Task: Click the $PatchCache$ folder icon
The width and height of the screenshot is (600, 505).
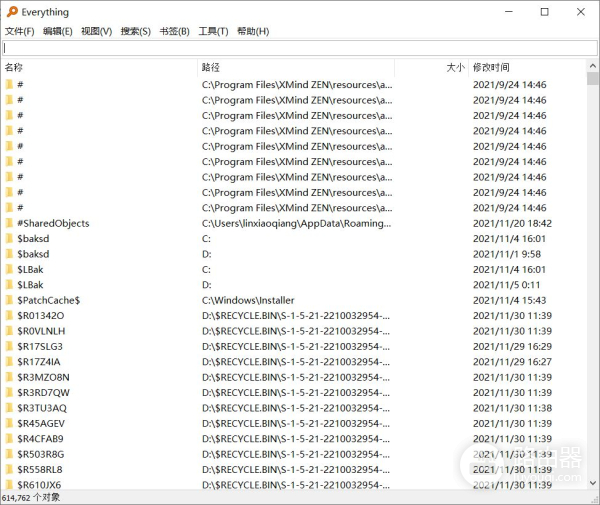Action: click(10, 300)
